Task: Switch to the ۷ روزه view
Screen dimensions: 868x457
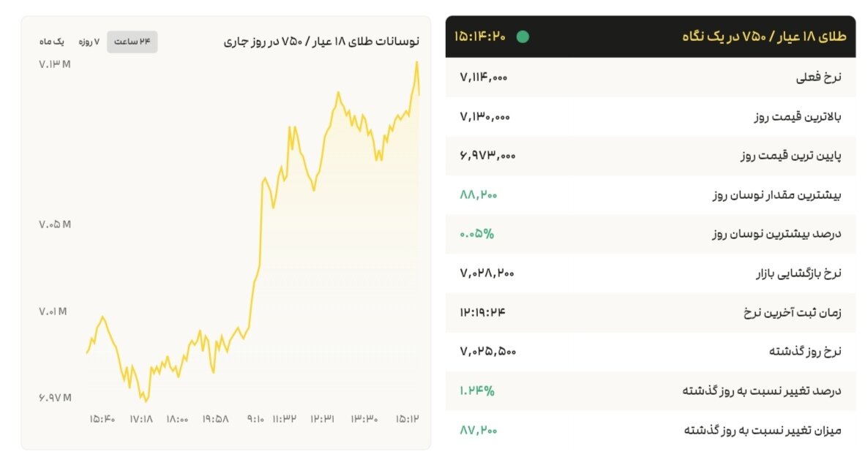Action: (90, 41)
